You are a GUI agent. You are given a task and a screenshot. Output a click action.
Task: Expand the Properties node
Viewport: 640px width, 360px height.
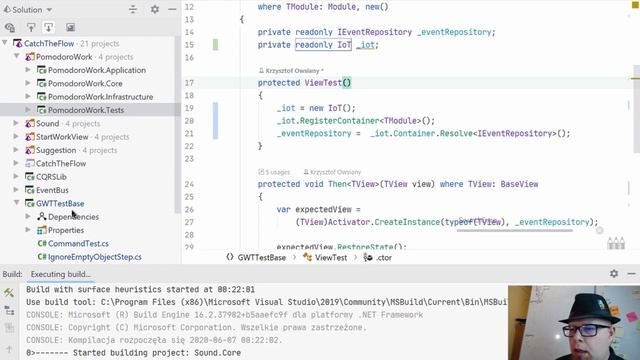(28, 230)
